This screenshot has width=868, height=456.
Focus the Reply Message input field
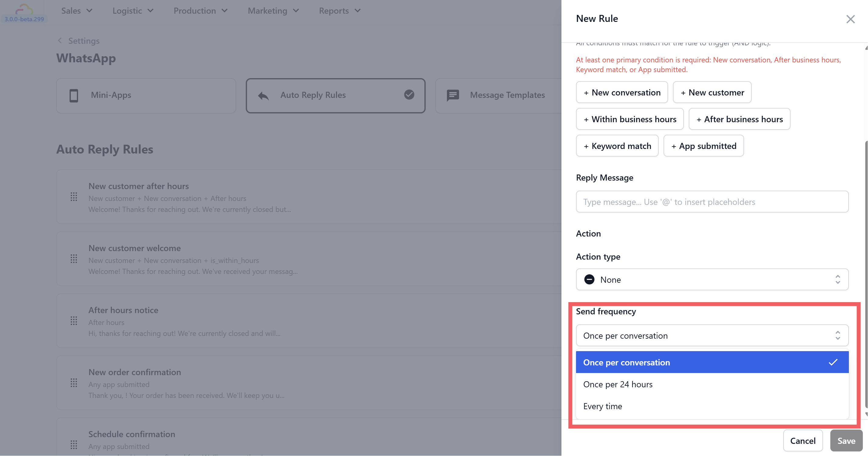pyautogui.click(x=712, y=202)
